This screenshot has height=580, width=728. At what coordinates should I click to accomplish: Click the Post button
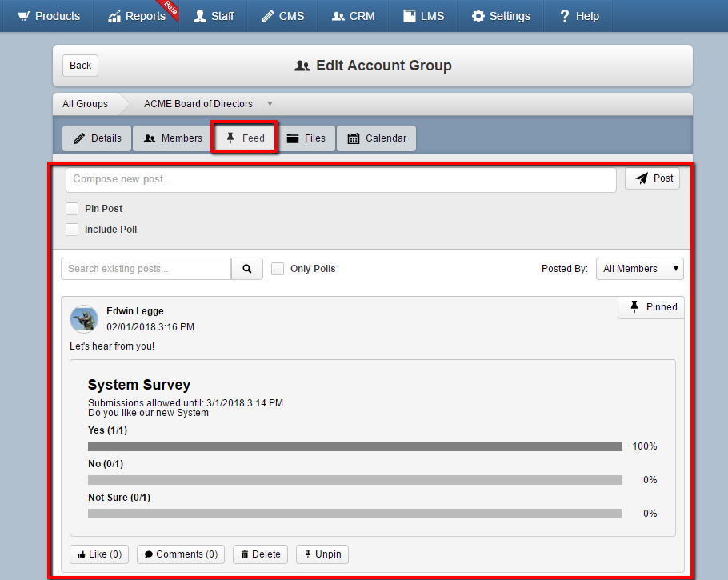pos(652,178)
